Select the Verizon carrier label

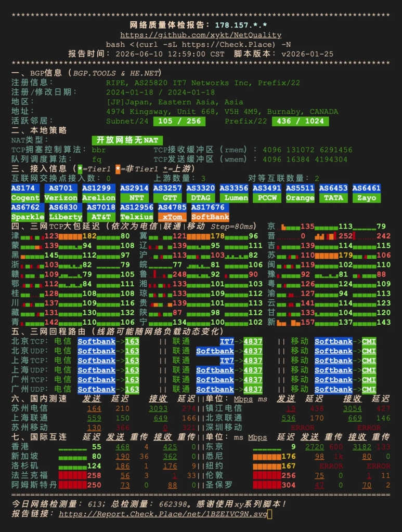[x=61, y=198]
